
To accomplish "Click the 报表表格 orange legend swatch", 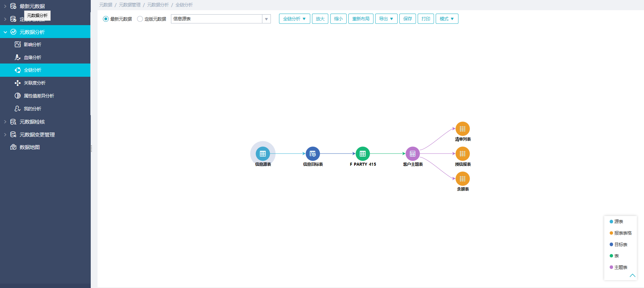I will (611, 233).
